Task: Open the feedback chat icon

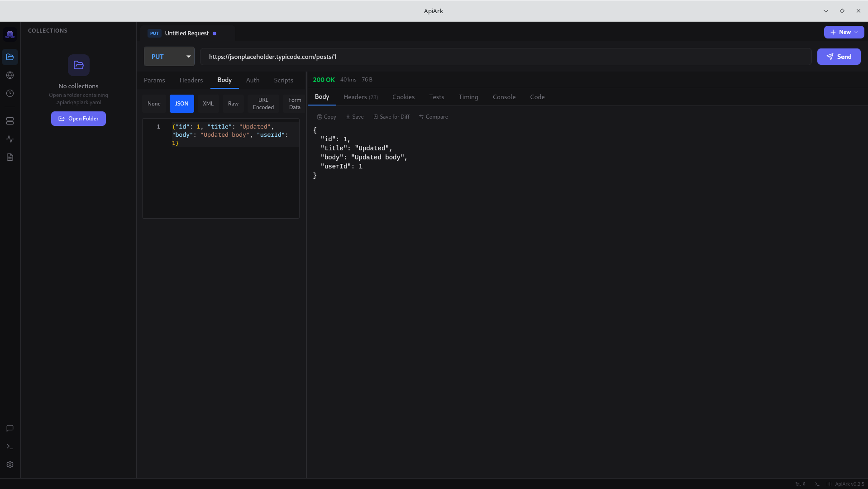Action: [10, 428]
